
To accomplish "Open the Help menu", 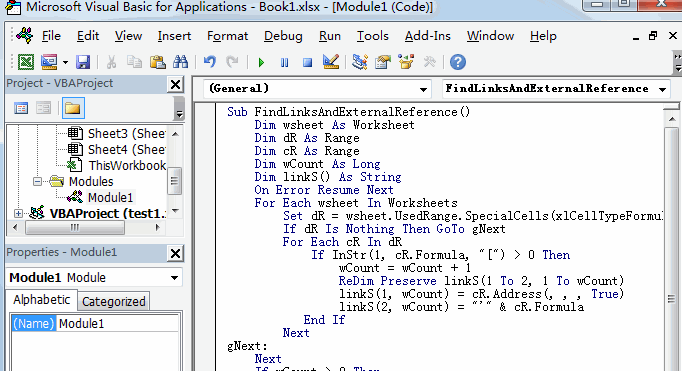I will (x=543, y=36).
